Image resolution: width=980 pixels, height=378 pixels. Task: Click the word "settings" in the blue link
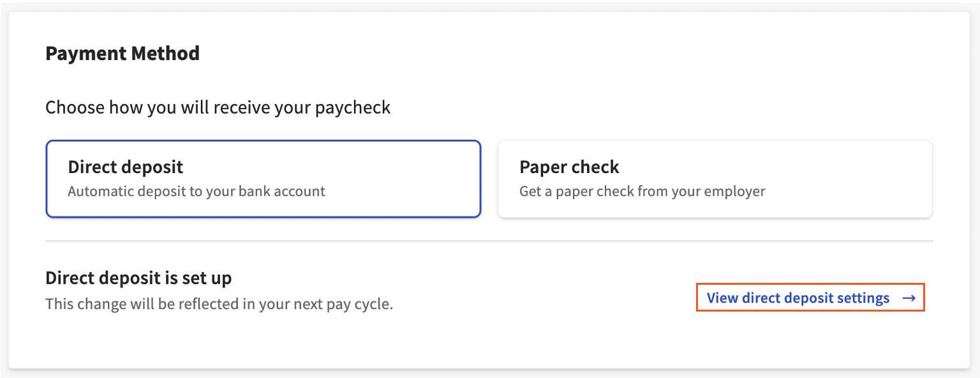863,298
